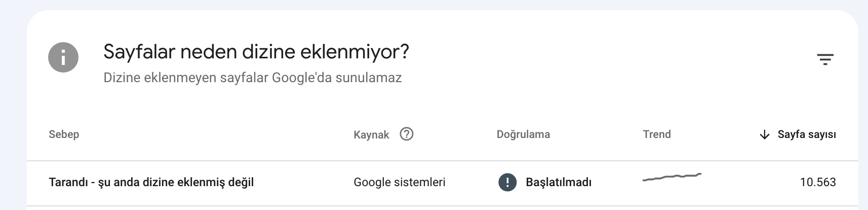Click the Trend column header
The image size is (868, 210).
(x=657, y=134)
